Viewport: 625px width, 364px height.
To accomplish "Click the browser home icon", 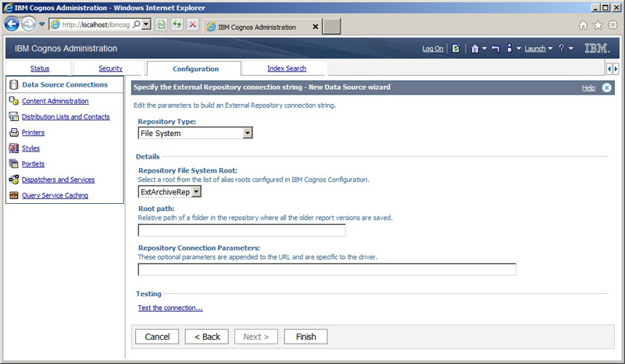I will [583, 25].
